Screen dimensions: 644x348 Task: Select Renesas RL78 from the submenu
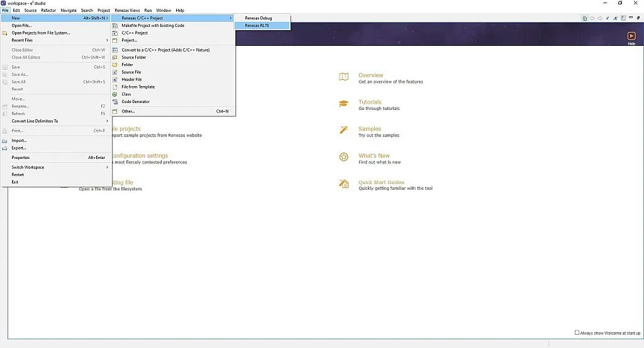coord(262,26)
